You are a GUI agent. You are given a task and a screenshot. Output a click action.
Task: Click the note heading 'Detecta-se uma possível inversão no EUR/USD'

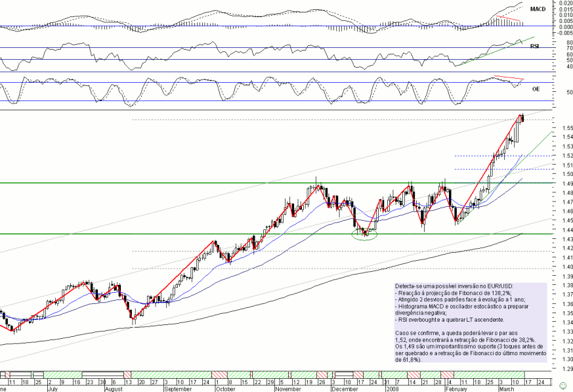[x=454, y=286]
